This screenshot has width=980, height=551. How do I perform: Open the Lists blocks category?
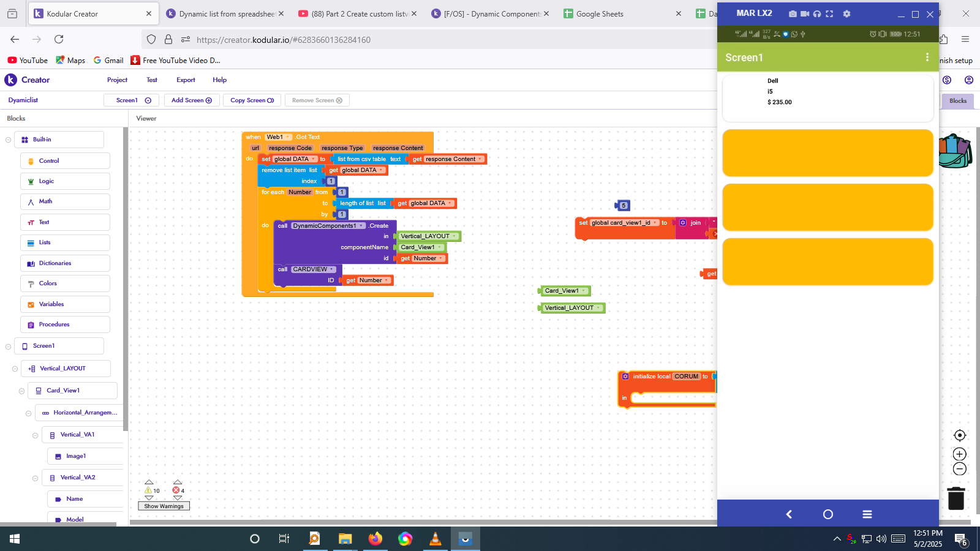click(65, 242)
